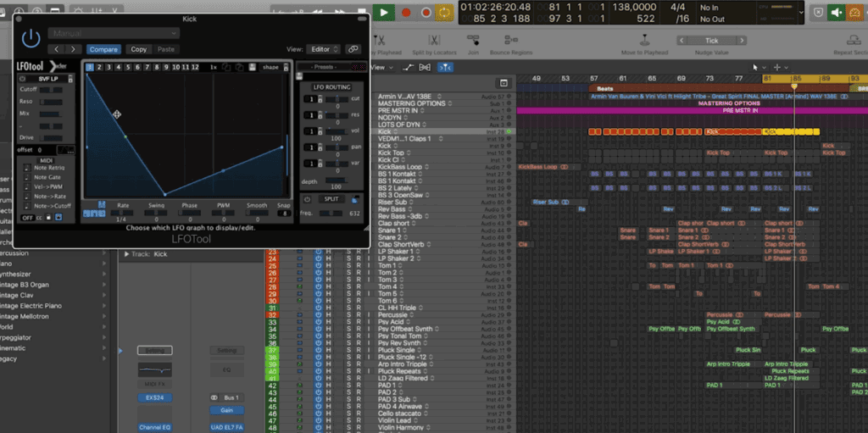Screen dimensions: 868x433
Task: Open the View Editor dropdown in plugin
Action: click(323, 49)
